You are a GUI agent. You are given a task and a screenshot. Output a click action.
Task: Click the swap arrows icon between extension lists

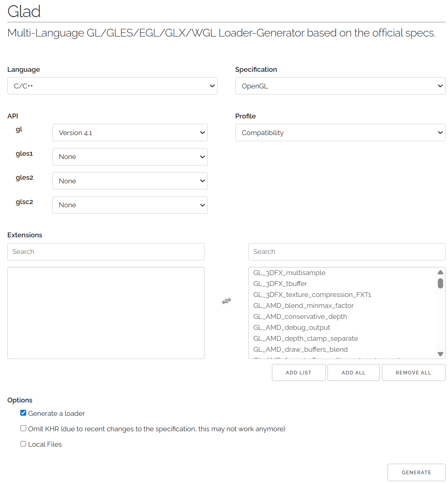tap(226, 301)
